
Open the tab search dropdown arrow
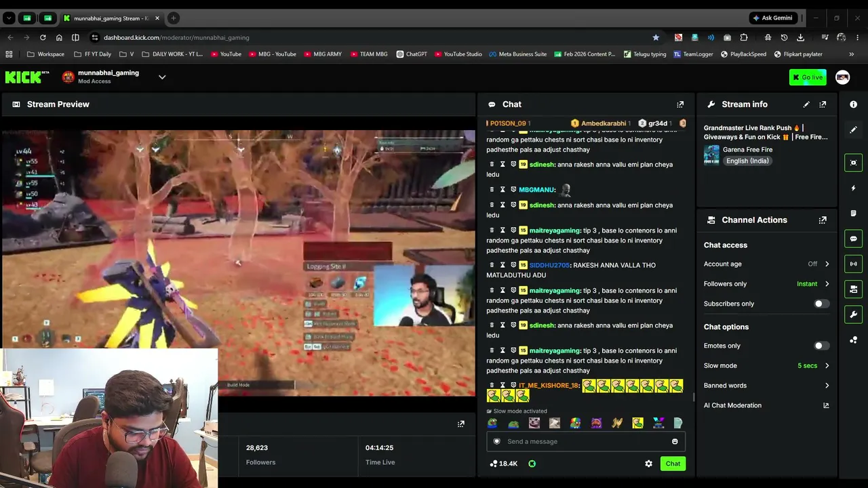click(9, 18)
